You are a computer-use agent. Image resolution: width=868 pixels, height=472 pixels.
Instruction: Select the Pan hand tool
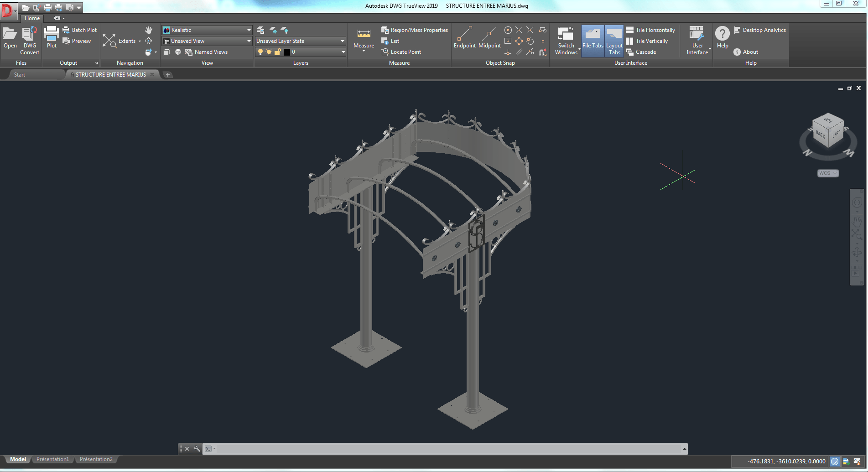click(149, 30)
